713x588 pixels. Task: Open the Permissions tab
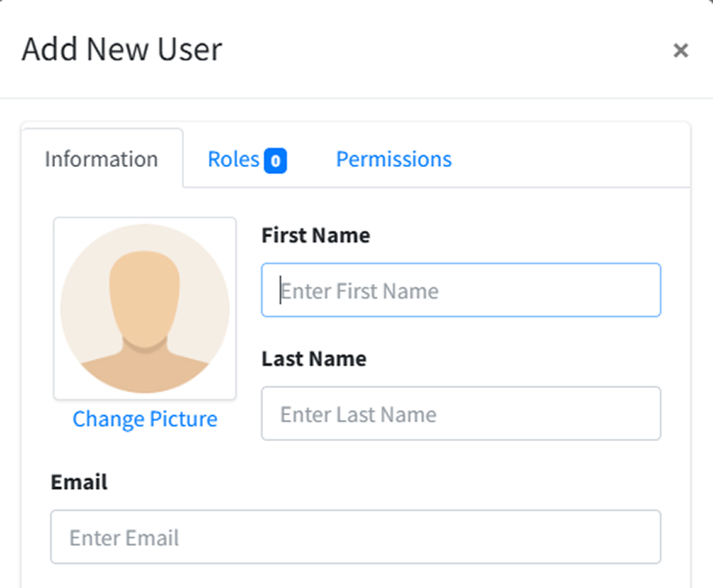pos(394,160)
